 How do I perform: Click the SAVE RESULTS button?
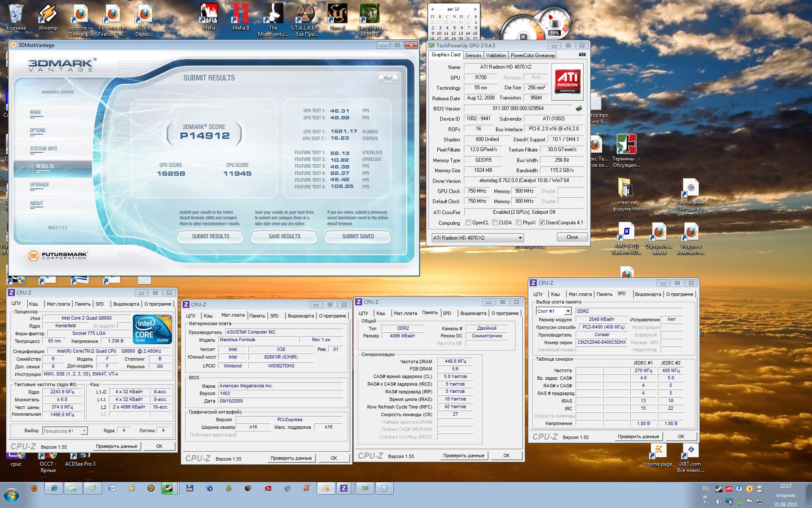tap(284, 237)
